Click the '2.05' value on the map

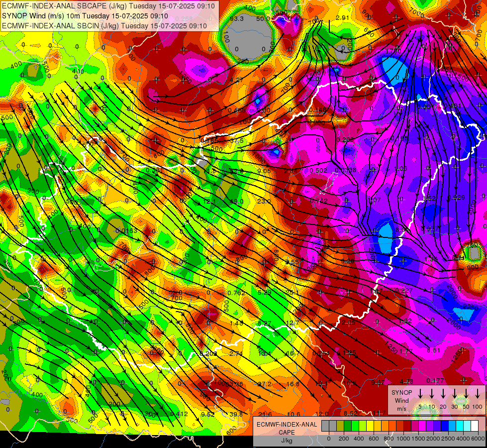click(349, 323)
